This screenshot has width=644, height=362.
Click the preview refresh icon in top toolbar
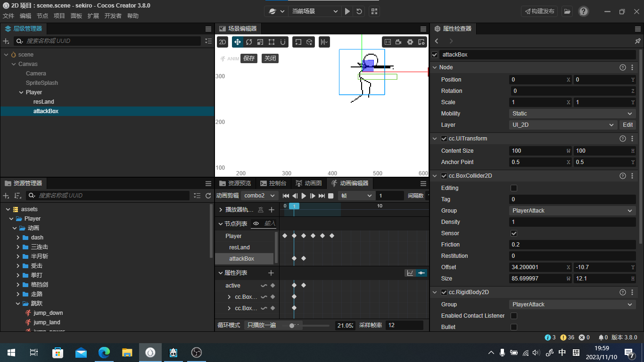pyautogui.click(x=359, y=11)
